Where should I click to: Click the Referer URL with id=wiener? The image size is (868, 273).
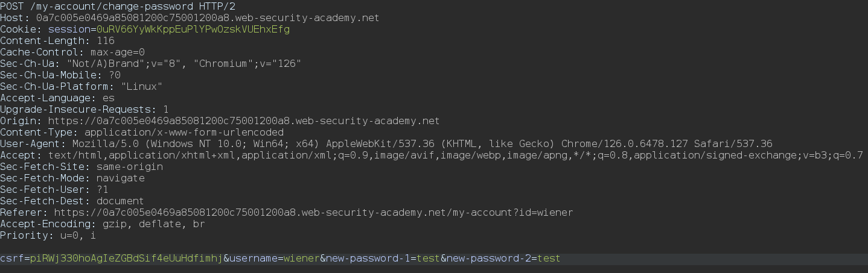pyautogui.click(x=313, y=212)
